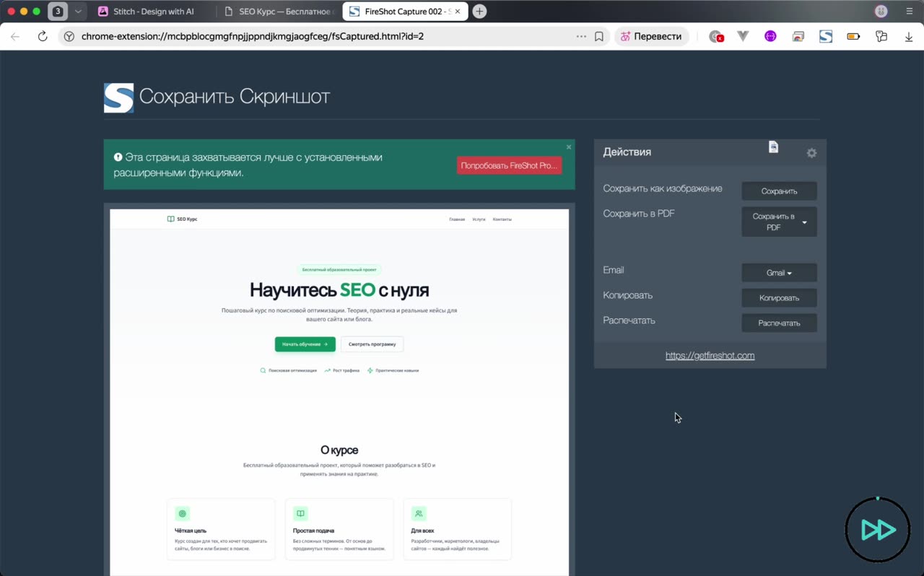Image resolution: width=924 pixels, height=576 pixels.
Task: Open FireShot settings gear in Действия panel
Action: (x=811, y=153)
